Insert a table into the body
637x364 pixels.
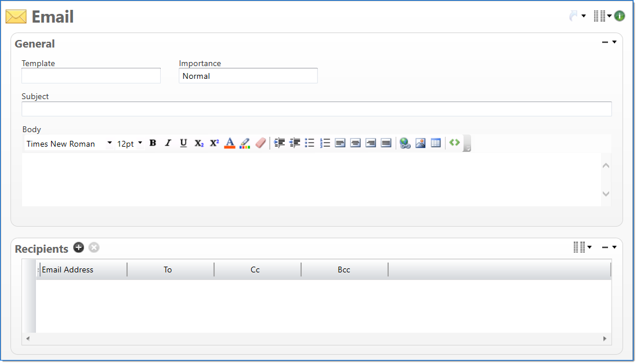pyautogui.click(x=436, y=143)
